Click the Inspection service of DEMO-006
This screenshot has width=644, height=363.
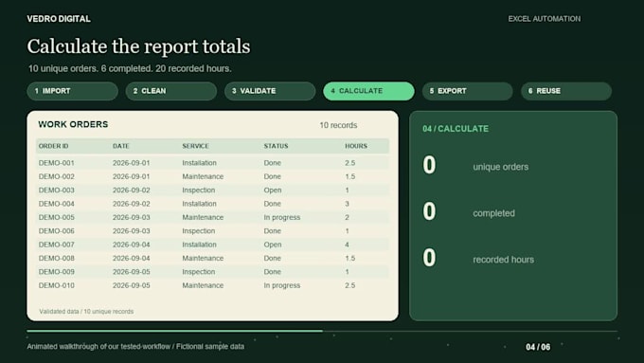point(198,230)
